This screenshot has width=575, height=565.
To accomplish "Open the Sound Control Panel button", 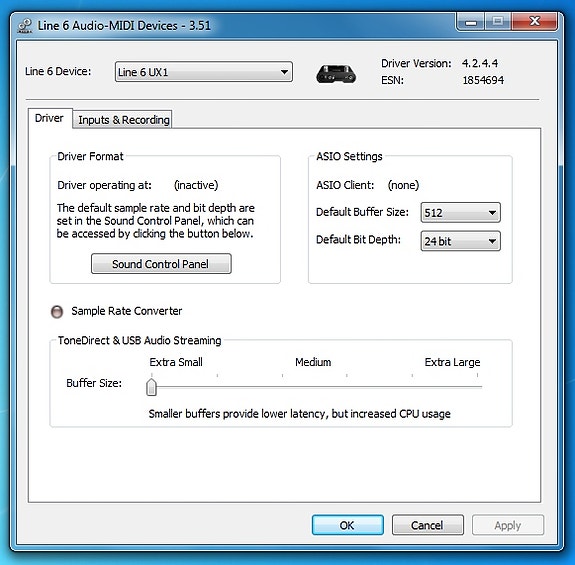I will pos(161,264).
